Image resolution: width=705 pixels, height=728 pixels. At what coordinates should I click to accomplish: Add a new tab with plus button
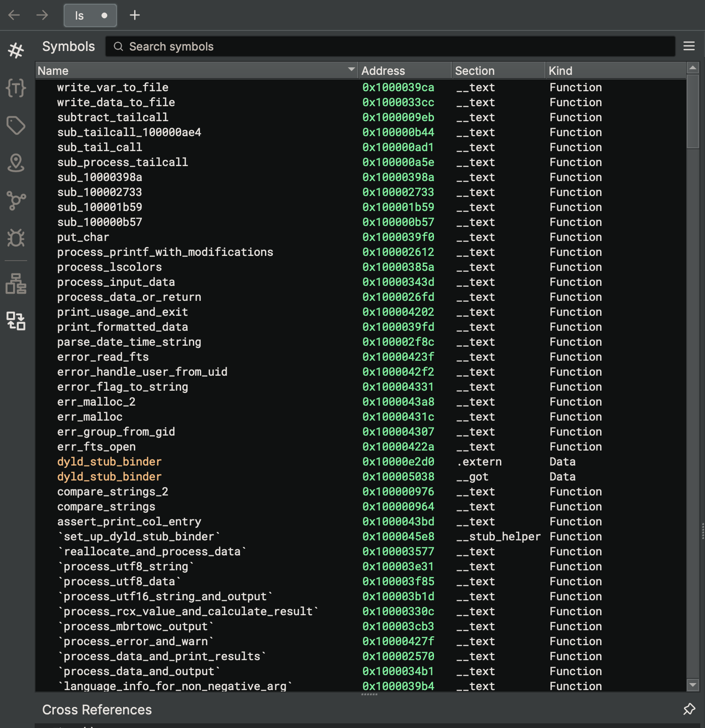(135, 15)
